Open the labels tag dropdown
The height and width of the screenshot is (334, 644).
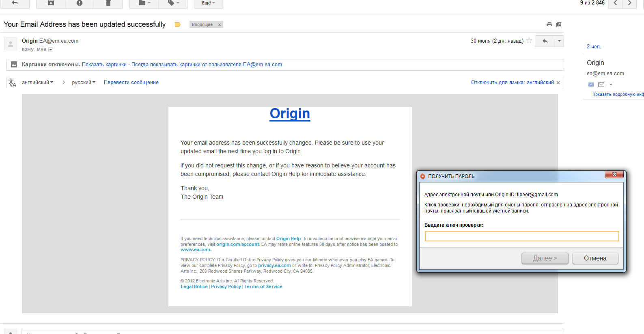[x=173, y=3]
